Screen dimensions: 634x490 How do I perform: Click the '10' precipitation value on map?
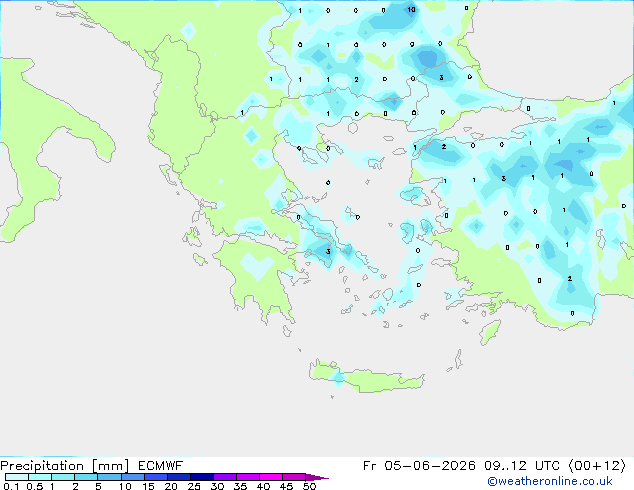click(x=411, y=9)
